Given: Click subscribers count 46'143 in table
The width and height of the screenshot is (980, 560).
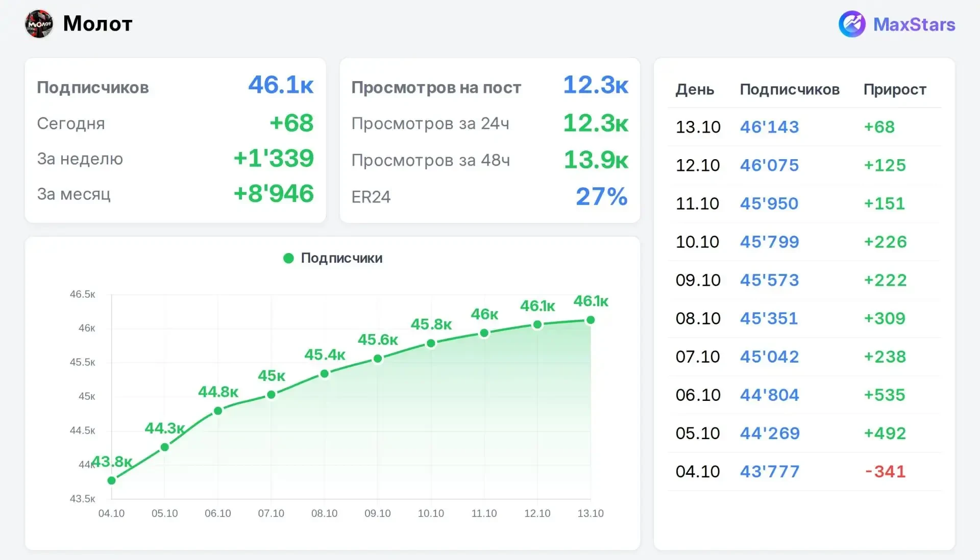Looking at the screenshot, I should [x=769, y=126].
